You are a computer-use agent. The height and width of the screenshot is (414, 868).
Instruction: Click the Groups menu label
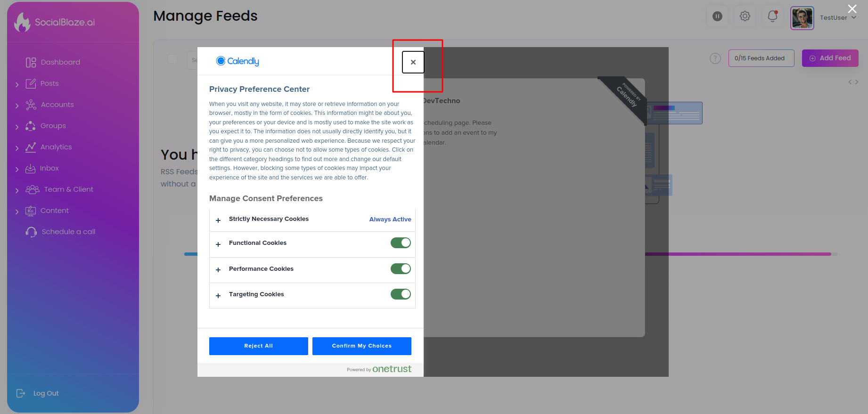point(53,126)
